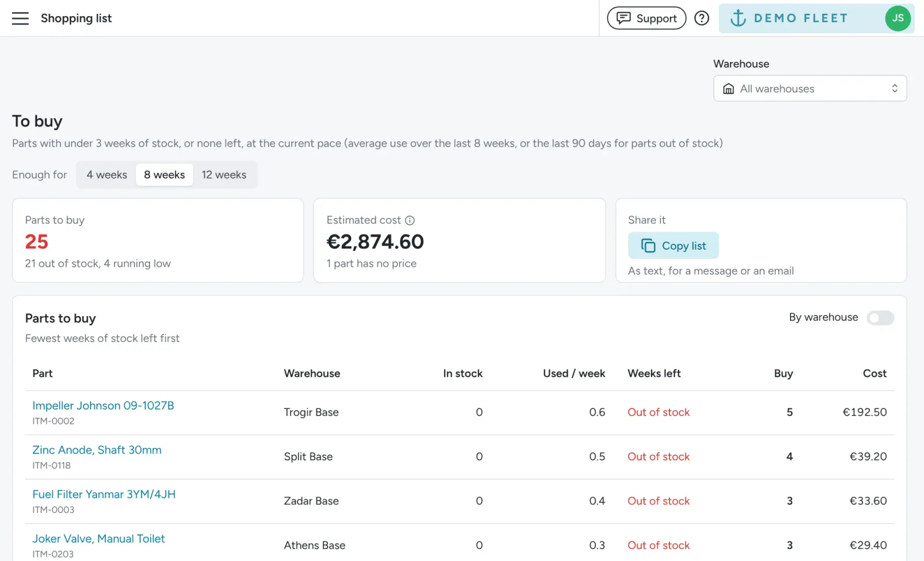Click the Split Base warehouse cell
Viewport: 924px width, 561px height.
click(308, 456)
